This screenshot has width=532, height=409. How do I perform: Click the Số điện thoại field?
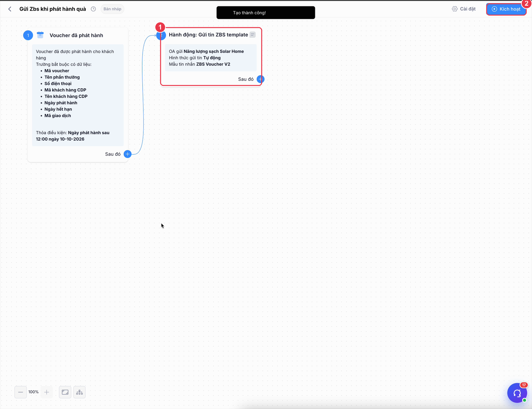pos(58,83)
